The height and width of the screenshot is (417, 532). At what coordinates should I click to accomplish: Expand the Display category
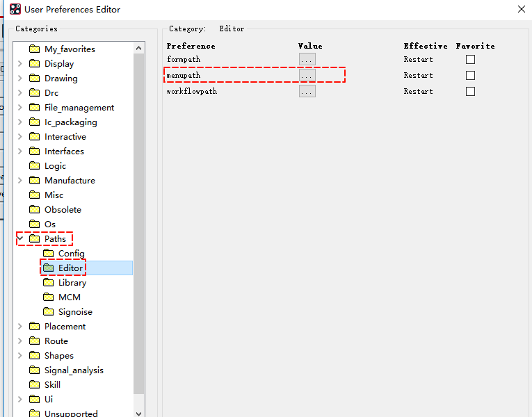tap(20, 64)
